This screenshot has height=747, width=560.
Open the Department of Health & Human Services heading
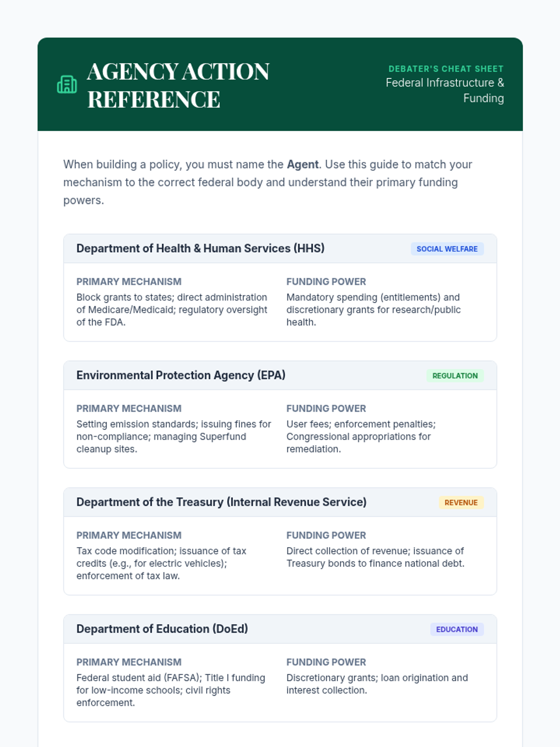coord(200,248)
